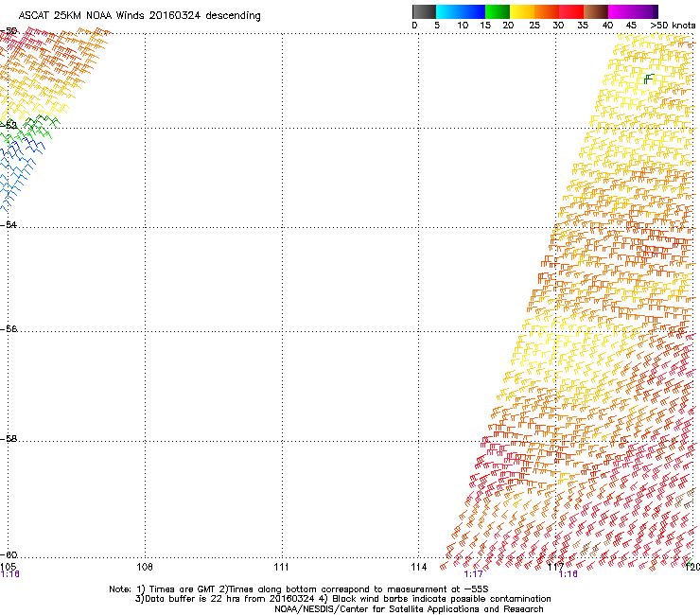The width and height of the screenshot is (700, 615).
Task: Click the orange 25-30 knots legend segment
Action: point(547,11)
